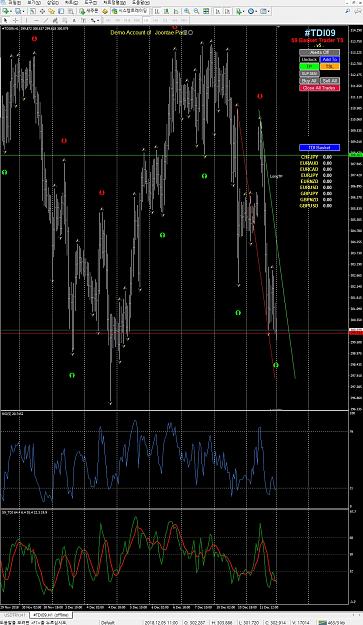
Task: Click the GBPUSD basket row
Action: click(316, 206)
